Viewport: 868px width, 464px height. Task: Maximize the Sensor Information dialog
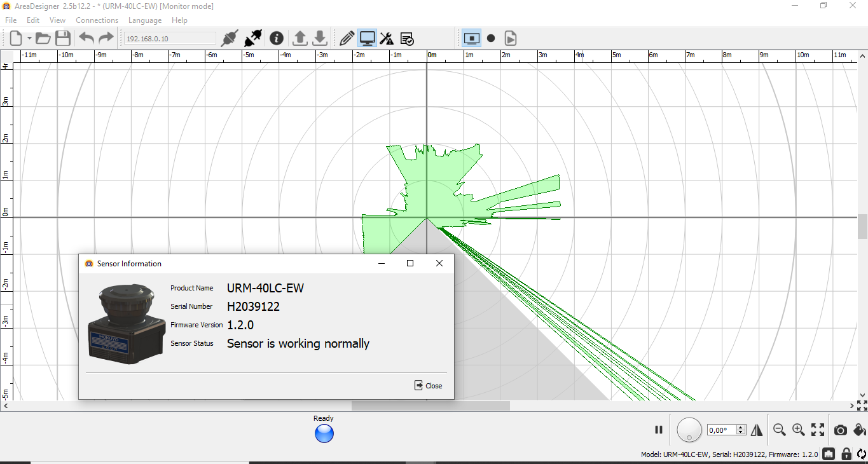[410, 263]
